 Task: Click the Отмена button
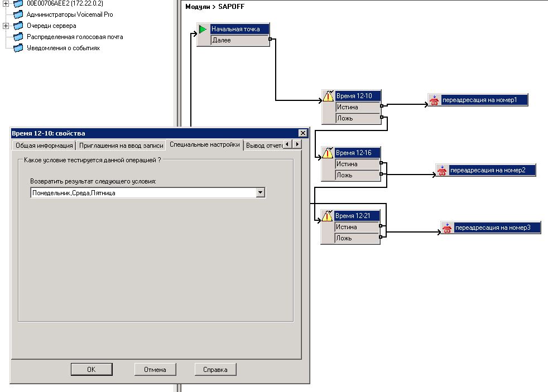[155, 369]
